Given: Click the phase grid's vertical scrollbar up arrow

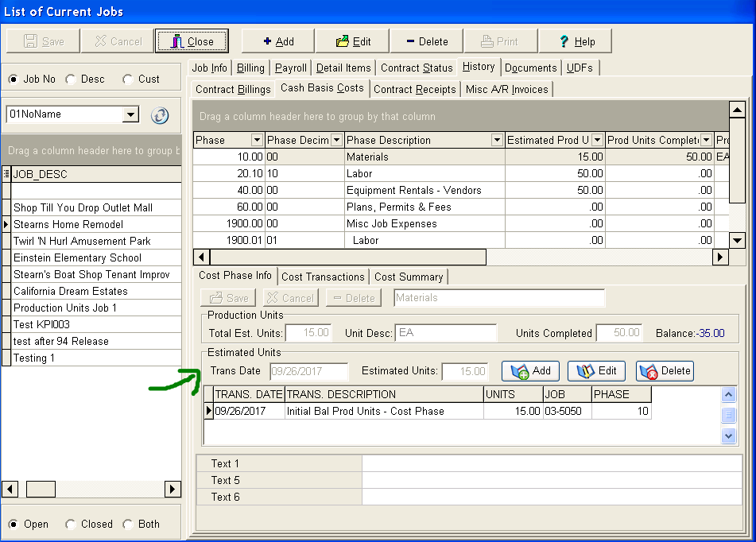Looking at the screenshot, I should (737, 110).
